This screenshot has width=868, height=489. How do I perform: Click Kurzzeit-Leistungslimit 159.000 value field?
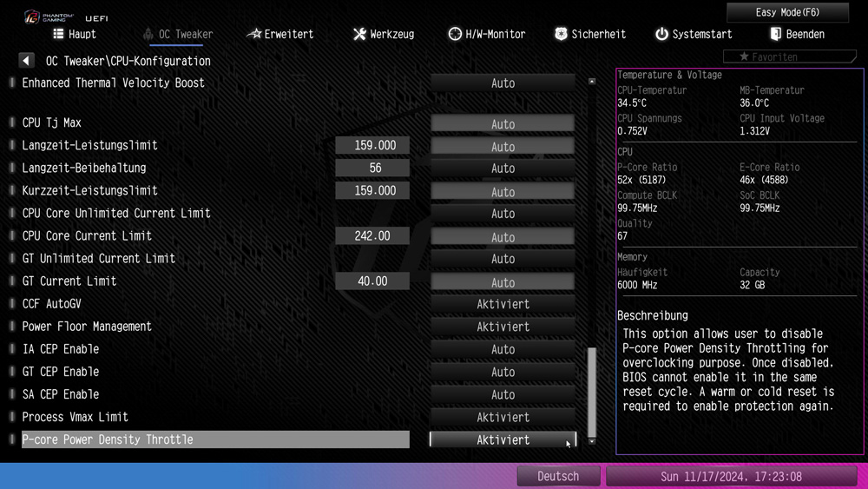coord(372,190)
